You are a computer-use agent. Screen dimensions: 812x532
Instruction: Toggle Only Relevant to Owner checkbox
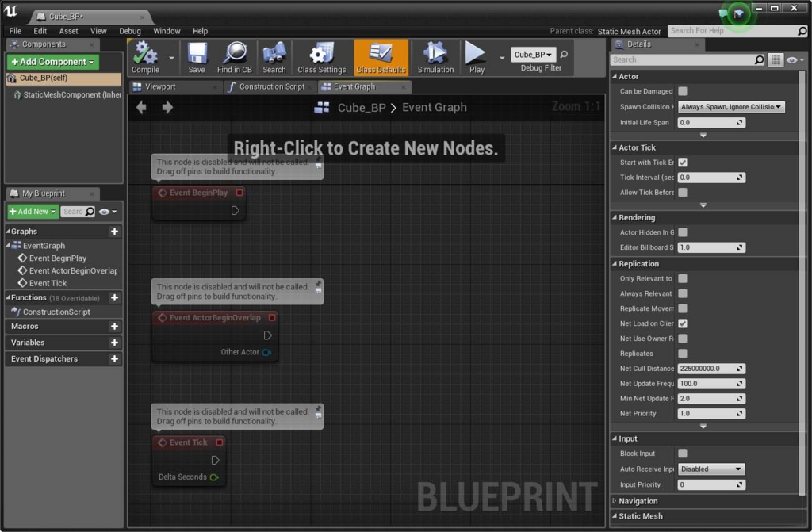click(x=683, y=279)
